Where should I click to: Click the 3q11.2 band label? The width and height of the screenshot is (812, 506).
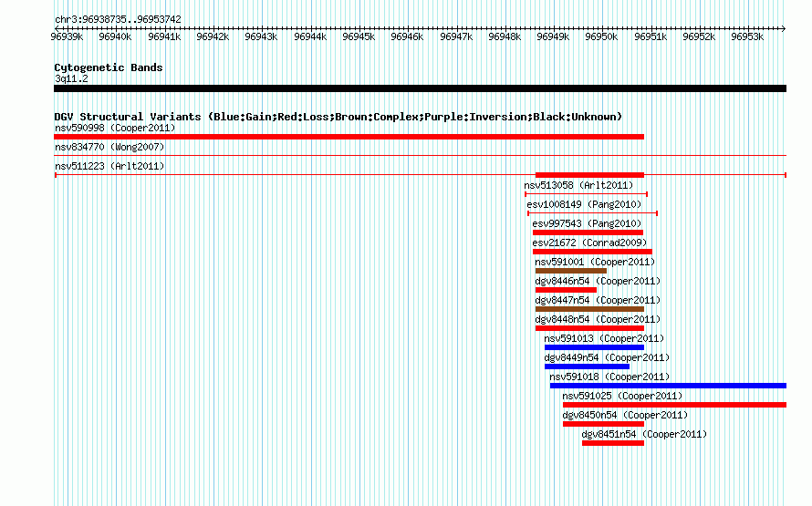click(x=71, y=78)
